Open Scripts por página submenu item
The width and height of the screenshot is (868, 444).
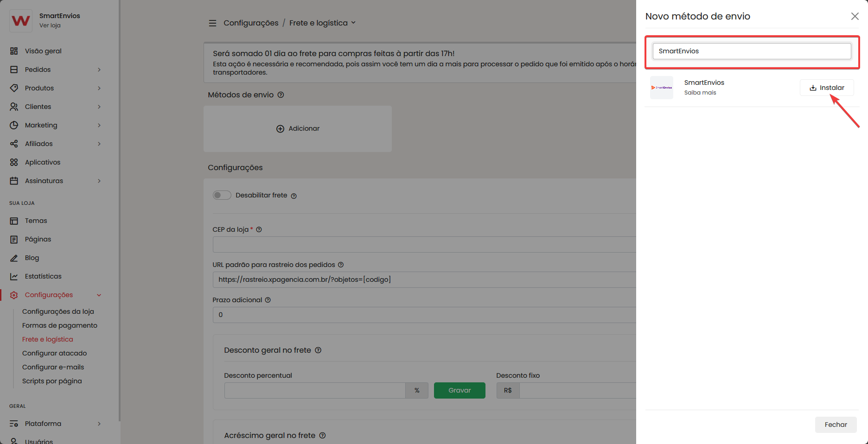(52, 381)
